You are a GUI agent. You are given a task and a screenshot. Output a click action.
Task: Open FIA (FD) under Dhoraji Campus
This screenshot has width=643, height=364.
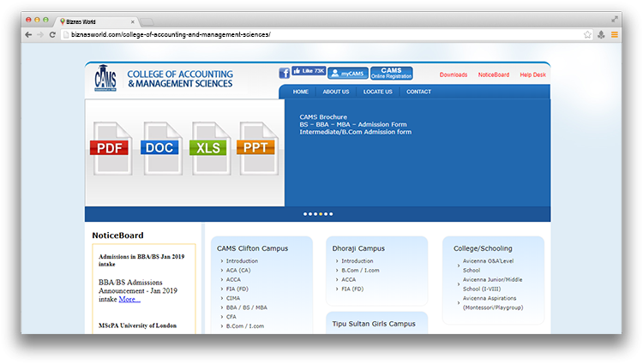pos(352,289)
